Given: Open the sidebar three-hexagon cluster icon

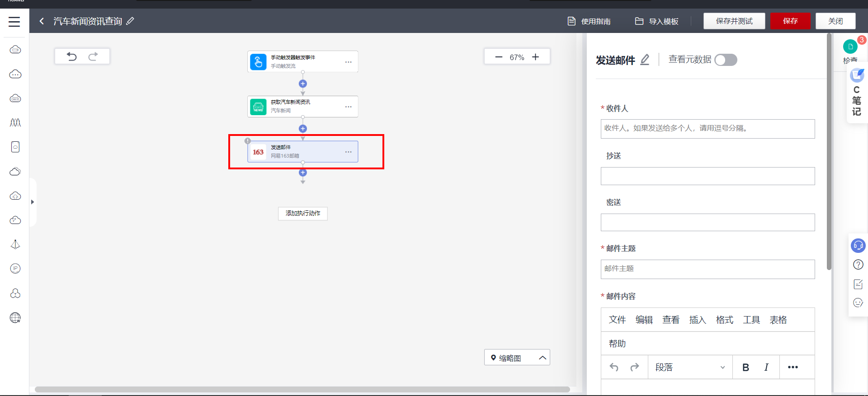Looking at the screenshot, I should pyautogui.click(x=15, y=294).
